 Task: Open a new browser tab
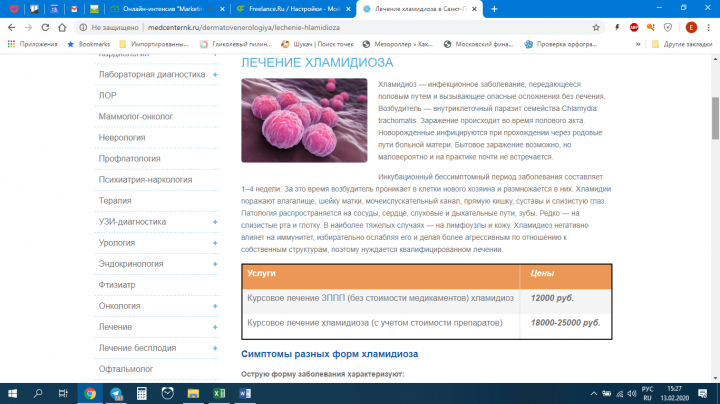(x=494, y=9)
